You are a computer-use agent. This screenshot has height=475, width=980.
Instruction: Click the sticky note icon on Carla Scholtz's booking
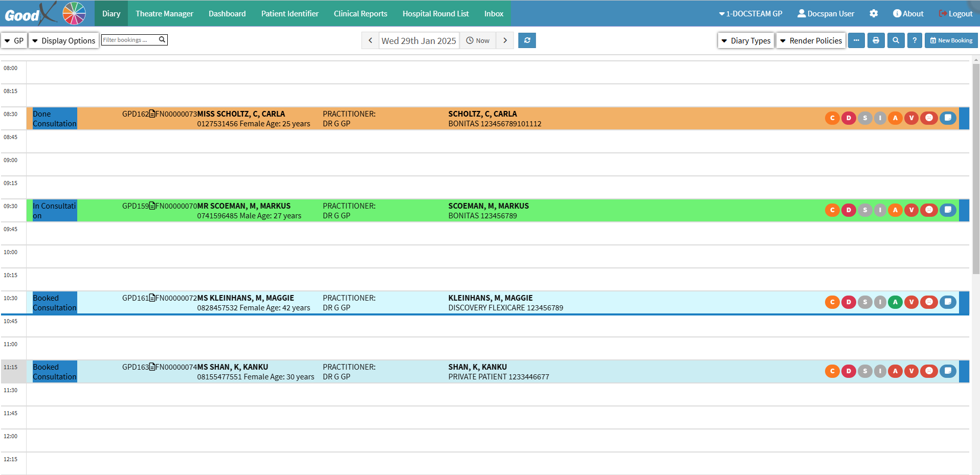click(x=948, y=118)
